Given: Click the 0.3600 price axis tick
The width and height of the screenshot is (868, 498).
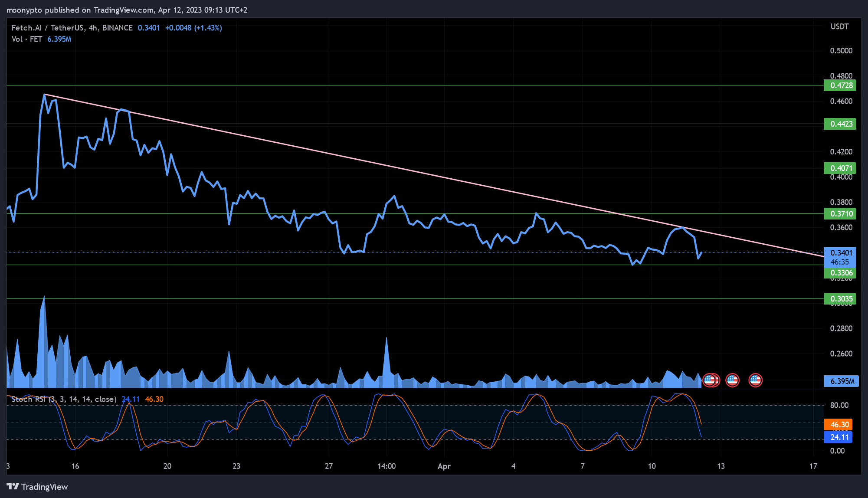Looking at the screenshot, I should [841, 228].
